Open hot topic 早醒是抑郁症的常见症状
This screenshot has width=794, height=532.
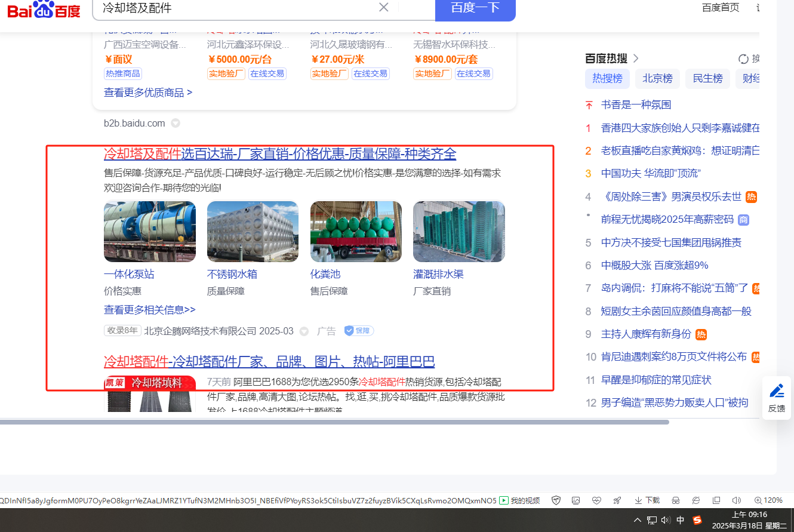click(x=656, y=380)
